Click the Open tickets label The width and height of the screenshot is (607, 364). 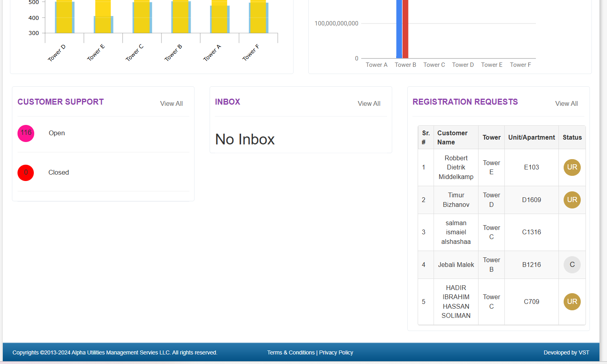coord(57,133)
